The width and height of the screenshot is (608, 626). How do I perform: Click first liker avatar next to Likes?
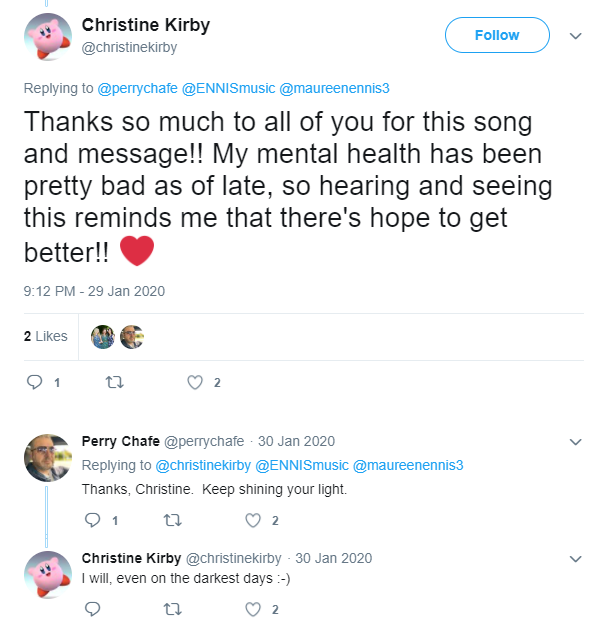(103, 337)
